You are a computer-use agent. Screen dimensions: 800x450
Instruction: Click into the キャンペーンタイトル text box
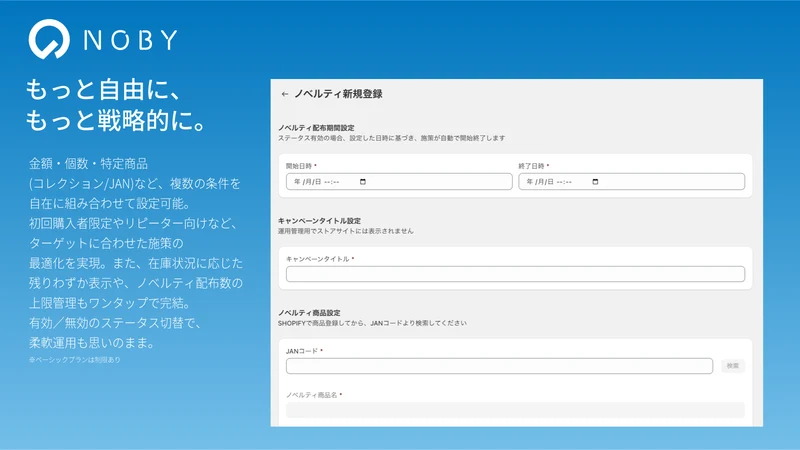(515, 274)
